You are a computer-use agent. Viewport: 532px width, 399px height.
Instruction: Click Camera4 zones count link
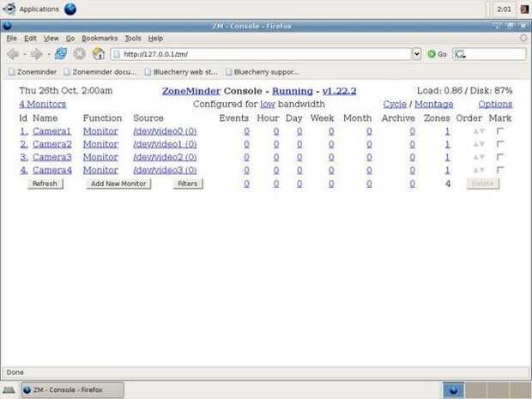tap(448, 170)
